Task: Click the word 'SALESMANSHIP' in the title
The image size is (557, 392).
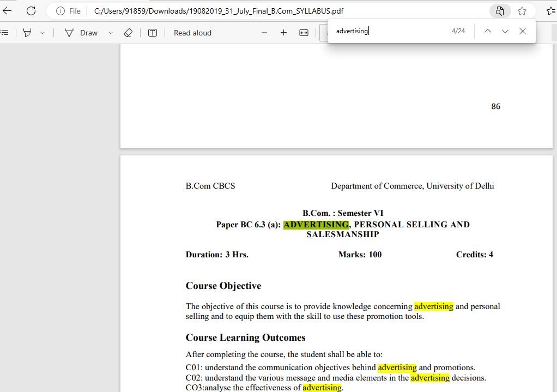Action: tap(343, 234)
